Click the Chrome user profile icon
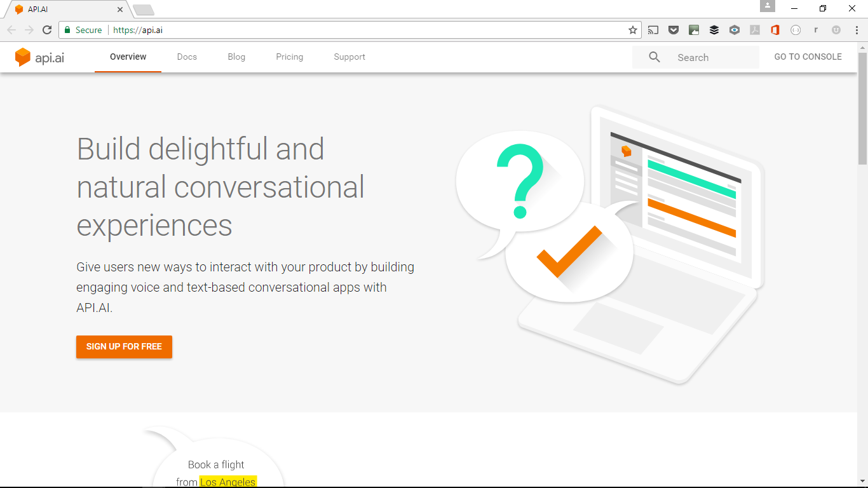 click(768, 6)
